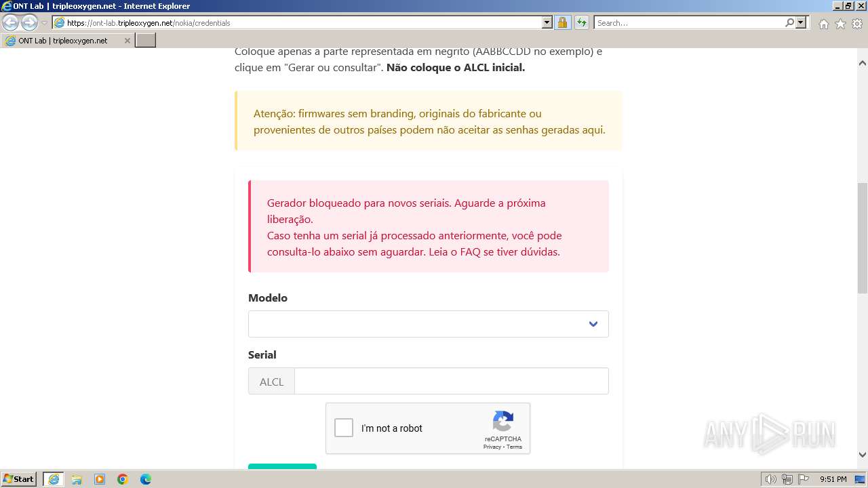Screen dimensions: 868x488
Task: Open File Explorer from taskbar
Action: 77,479
